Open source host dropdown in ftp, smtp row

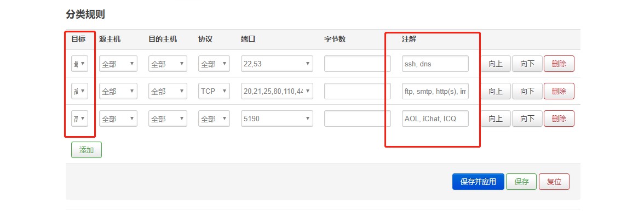[x=118, y=91]
